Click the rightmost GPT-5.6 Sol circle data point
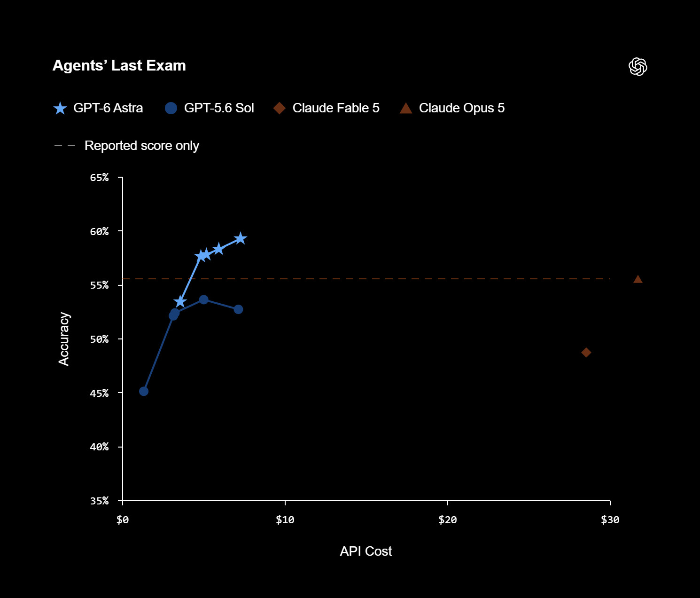 (x=238, y=309)
